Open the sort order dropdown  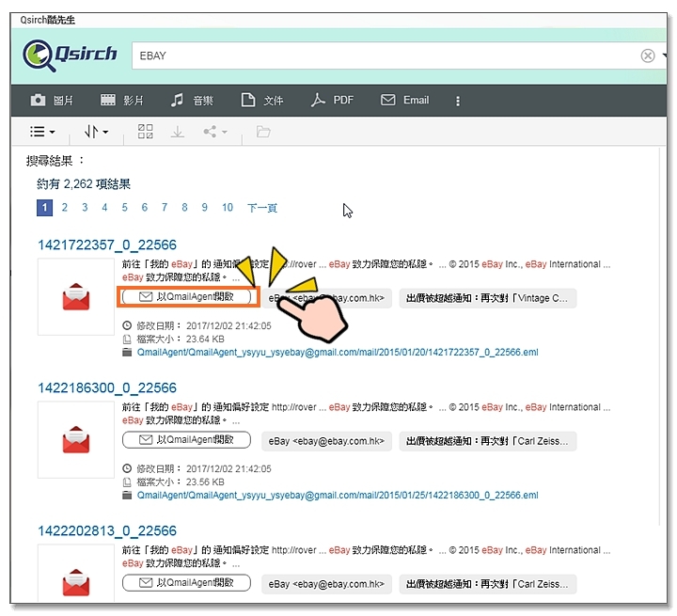pos(96,132)
